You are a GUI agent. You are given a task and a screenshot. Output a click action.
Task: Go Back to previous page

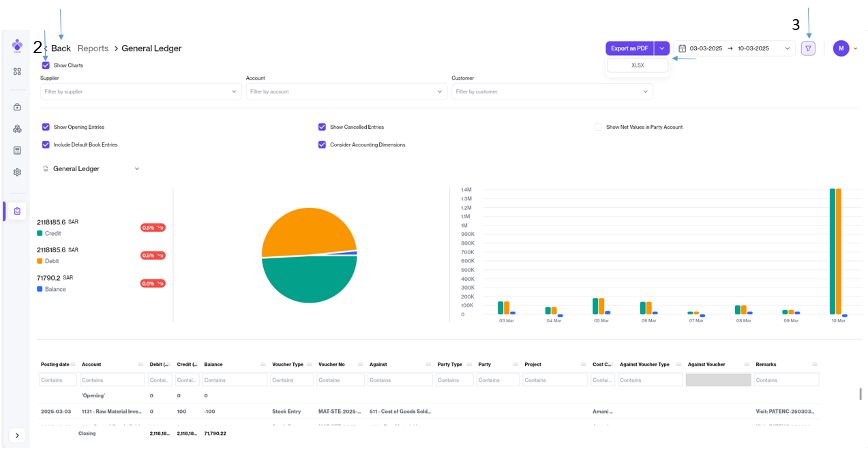tap(60, 48)
